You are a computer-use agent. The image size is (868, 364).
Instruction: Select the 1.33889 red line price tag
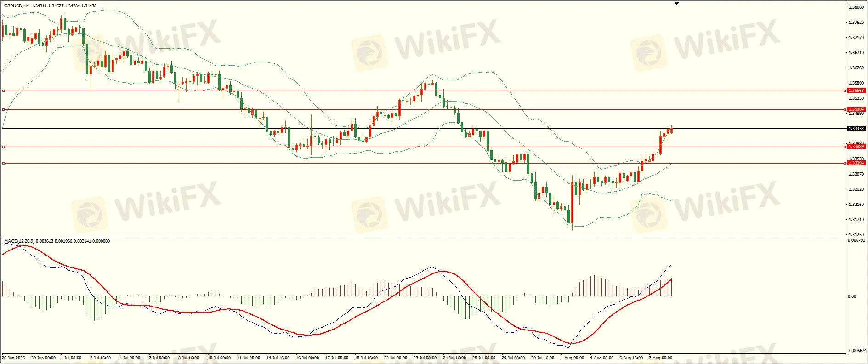(856, 147)
